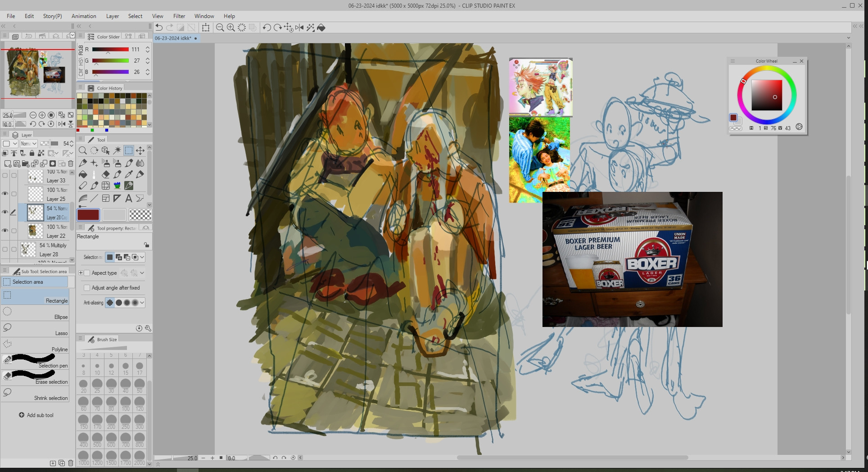This screenshot has width=868, height=472.
Task: Select the Balloon tool
Action: [140, 198]
